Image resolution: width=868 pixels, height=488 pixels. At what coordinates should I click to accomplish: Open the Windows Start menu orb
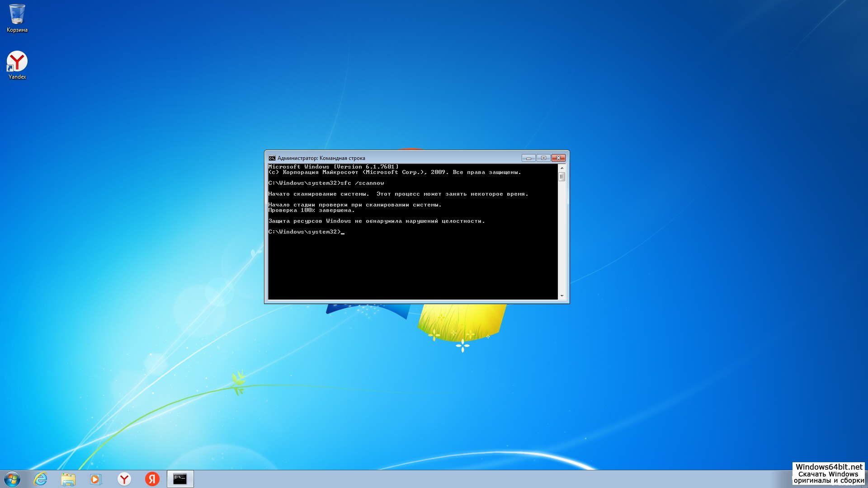pyautogui.click(x=12, y=479)
